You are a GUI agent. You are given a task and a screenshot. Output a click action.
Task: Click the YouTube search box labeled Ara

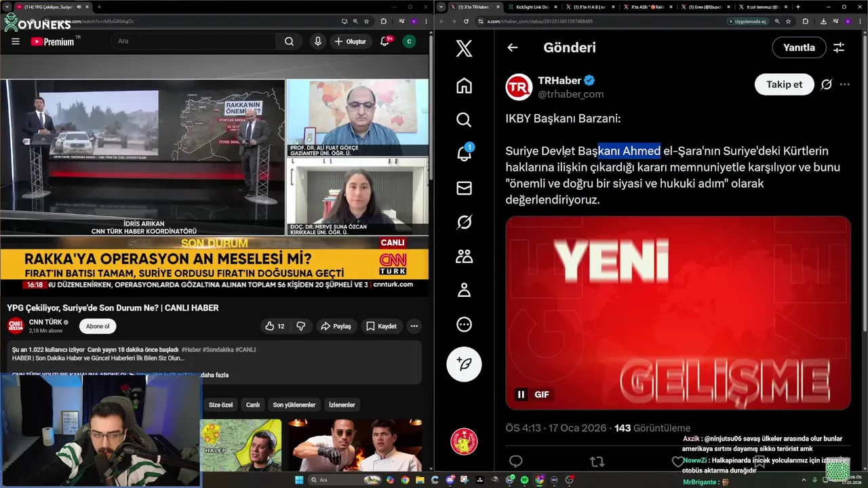[x=194, y=41]
